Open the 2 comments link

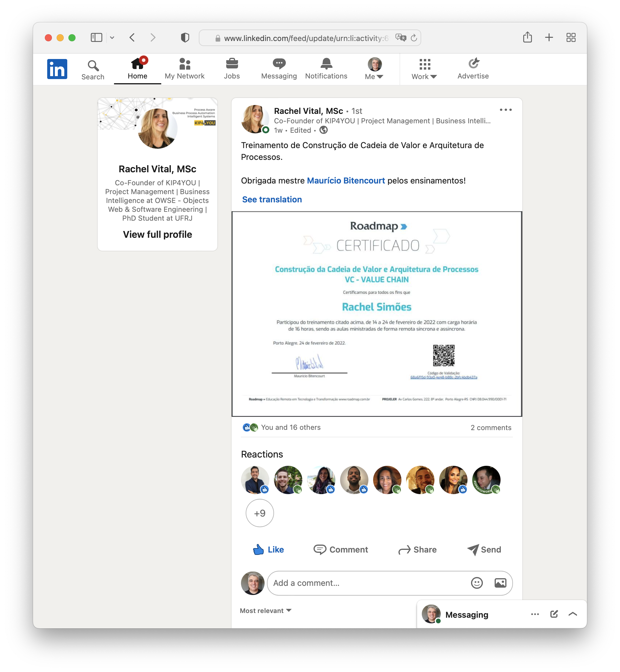coord(491,428)
